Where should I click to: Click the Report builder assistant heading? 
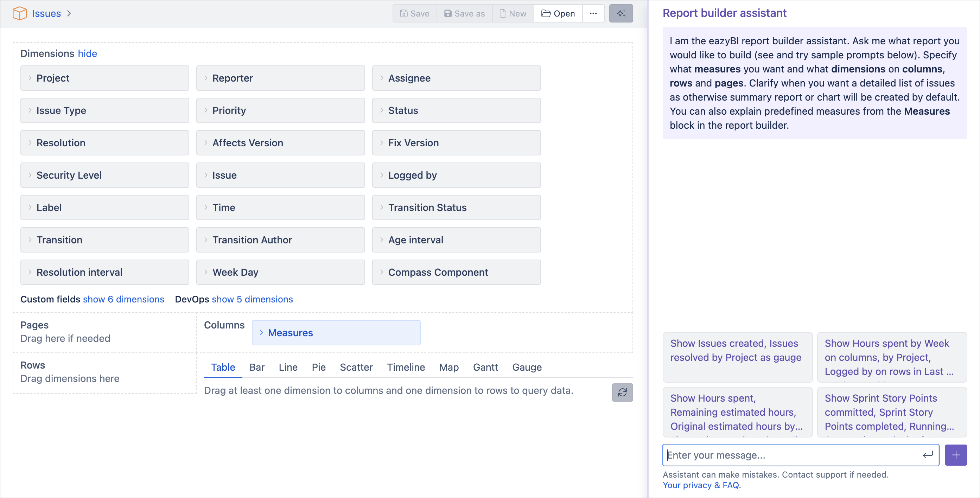[724, 13]
